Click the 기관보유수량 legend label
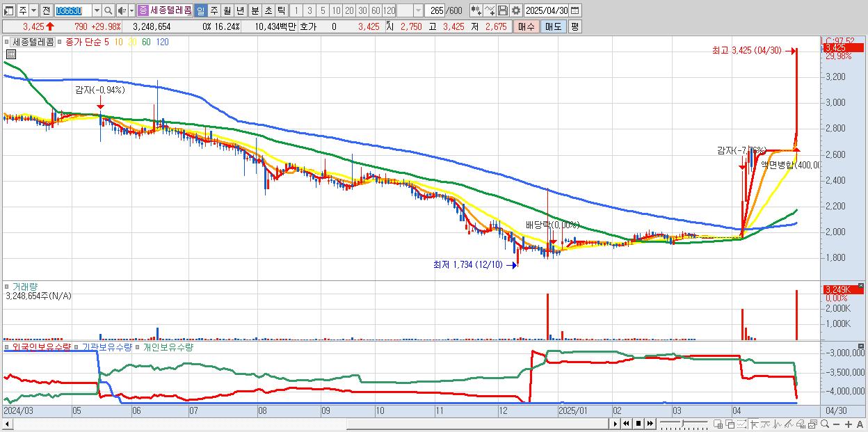 tap(107, 346)
